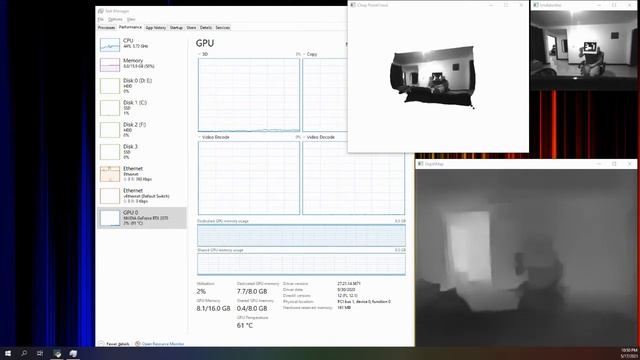Click the Dedicated GPU memory usage graph

coord(301,236)
